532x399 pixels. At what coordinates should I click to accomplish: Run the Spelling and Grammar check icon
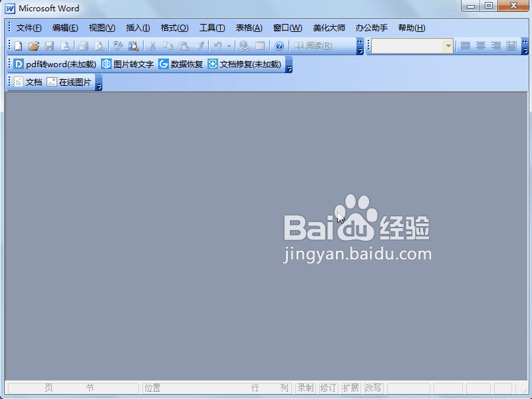pyautogui.click(x=118, y=46)
